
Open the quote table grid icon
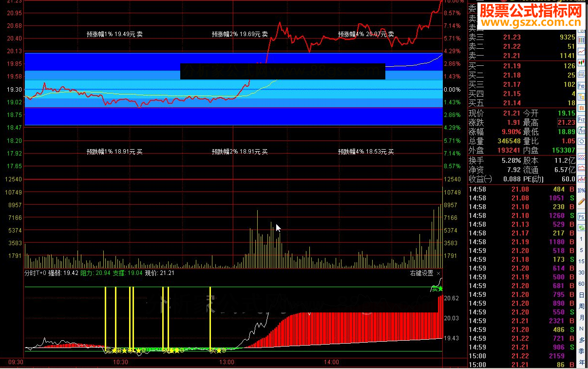(582, 40)
